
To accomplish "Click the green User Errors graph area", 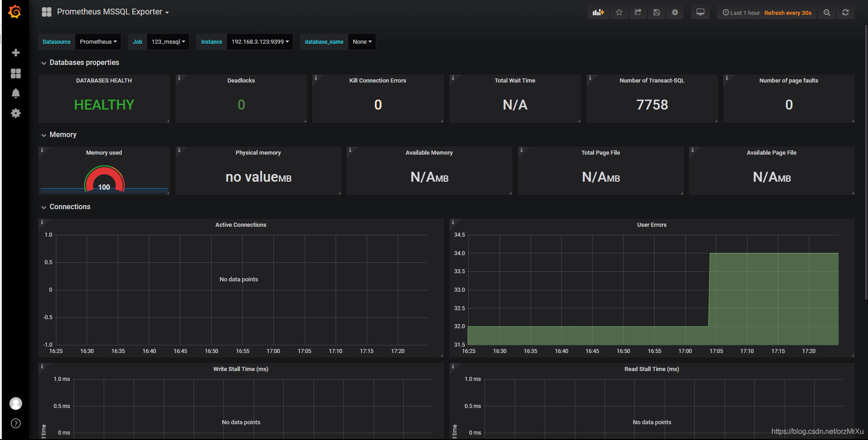I will 774,298.
